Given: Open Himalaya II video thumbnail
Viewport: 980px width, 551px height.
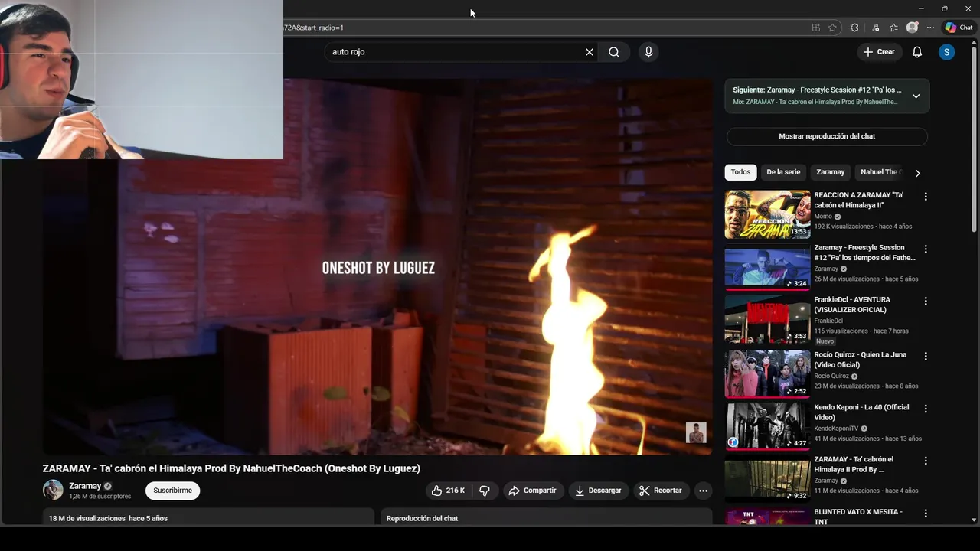Looking at the screenshot, I should (767, 478).
